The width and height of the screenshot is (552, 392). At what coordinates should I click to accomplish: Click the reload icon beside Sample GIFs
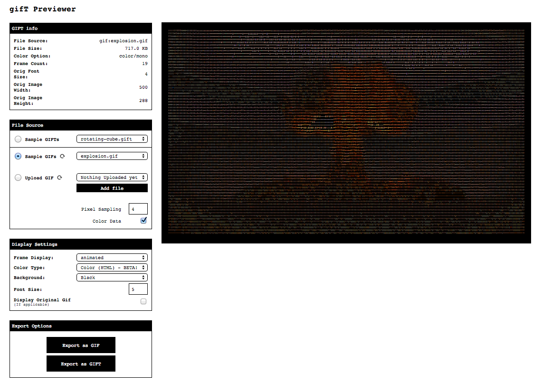point(62,156)
